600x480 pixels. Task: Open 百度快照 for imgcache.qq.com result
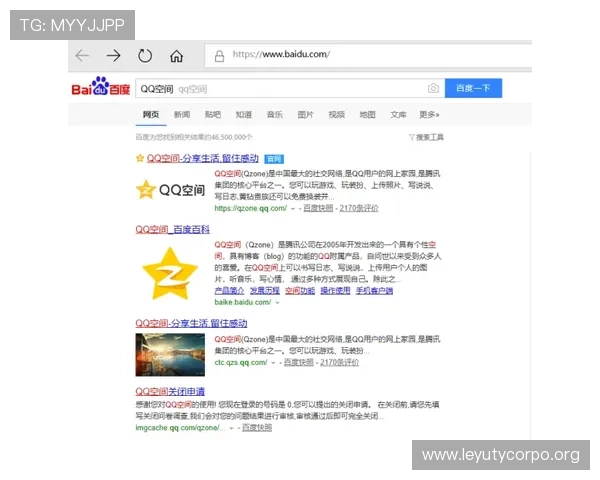(257, 428)
